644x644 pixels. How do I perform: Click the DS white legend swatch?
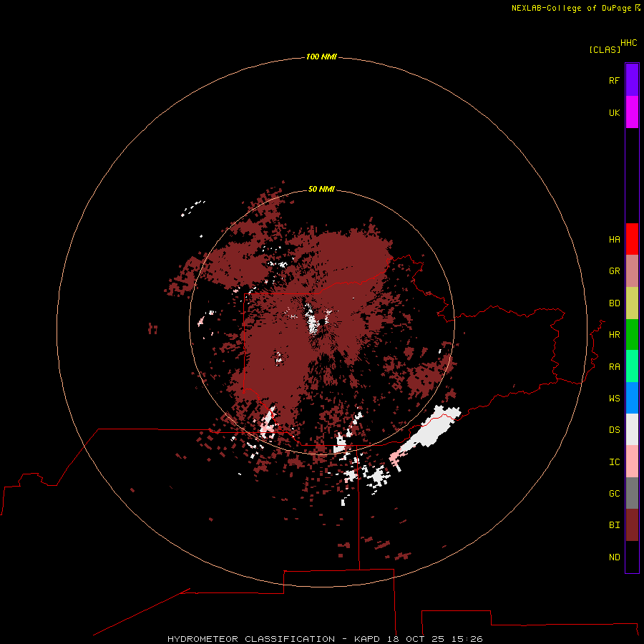(632, 429)
